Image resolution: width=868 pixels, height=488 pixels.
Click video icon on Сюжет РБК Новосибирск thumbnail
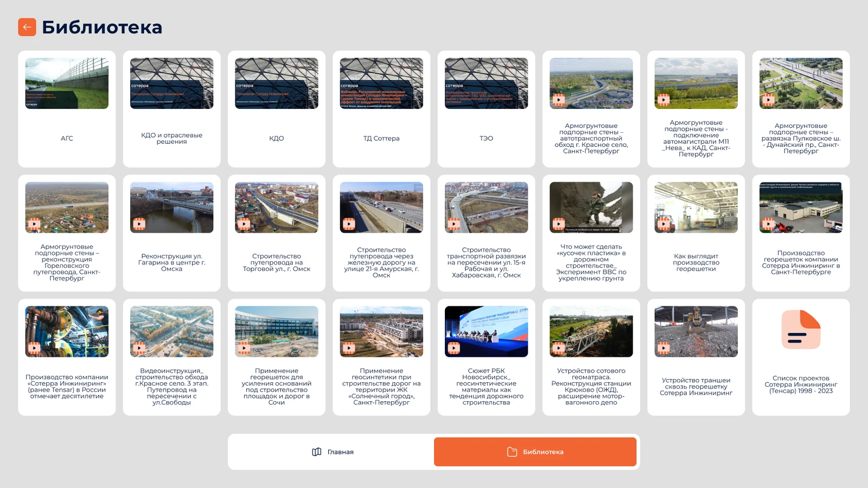(x=454, y=348)
